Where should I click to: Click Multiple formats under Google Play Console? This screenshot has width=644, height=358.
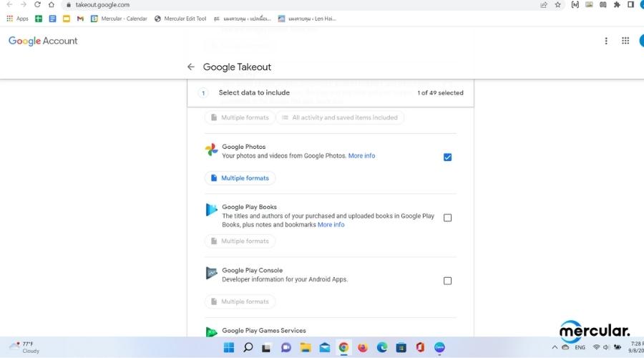pyautogui.click(x=240, y=301)
